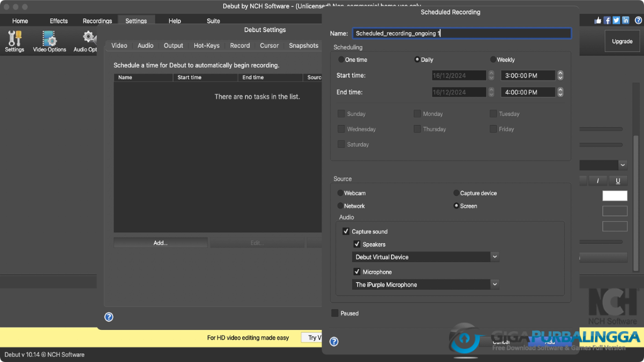Open The iPurple Microphone dropdown
The height and width of the screenshot is (362, 644).
click(426, 285)
